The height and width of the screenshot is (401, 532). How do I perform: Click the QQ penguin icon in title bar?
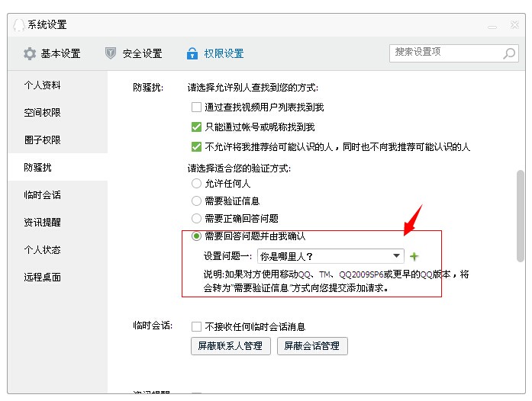(18, 24)
